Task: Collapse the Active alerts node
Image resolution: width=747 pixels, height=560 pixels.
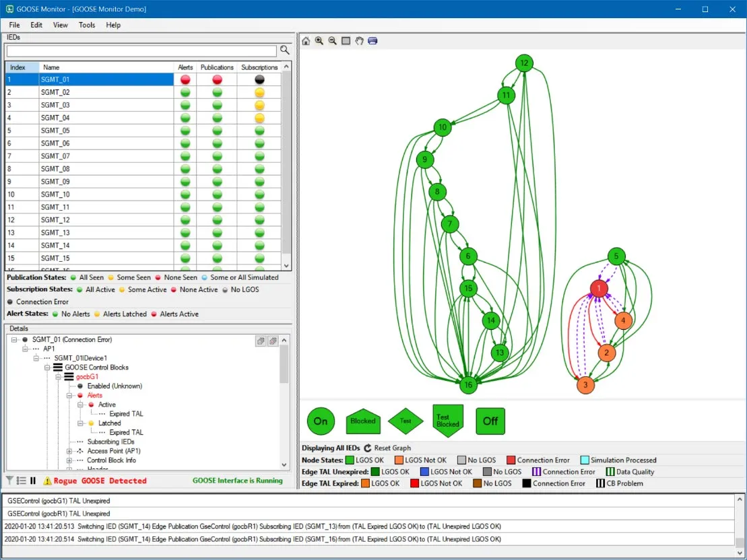Action: pos(80,405)
